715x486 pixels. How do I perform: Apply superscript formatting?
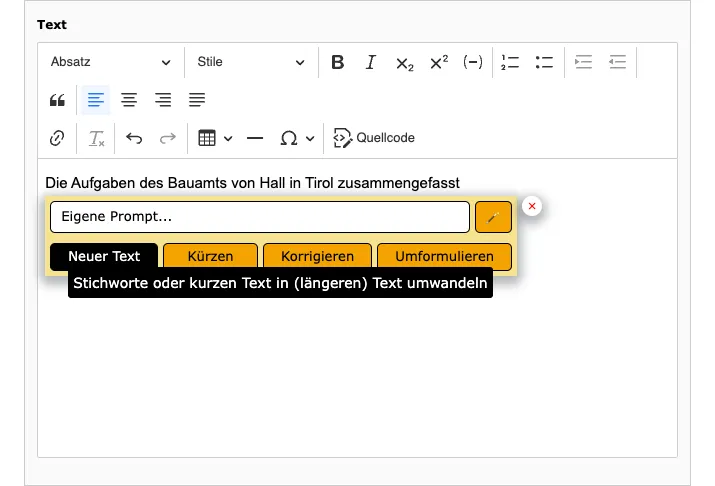click(439, 62)
